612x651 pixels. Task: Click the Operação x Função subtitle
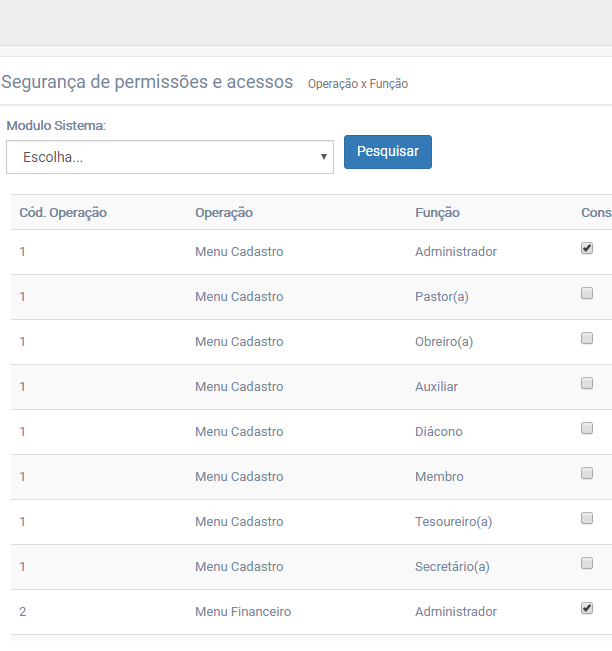tap(357, 84)
